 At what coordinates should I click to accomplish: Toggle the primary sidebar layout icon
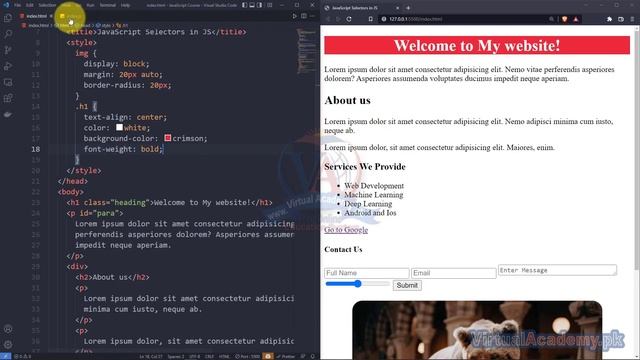click(244, 5)
